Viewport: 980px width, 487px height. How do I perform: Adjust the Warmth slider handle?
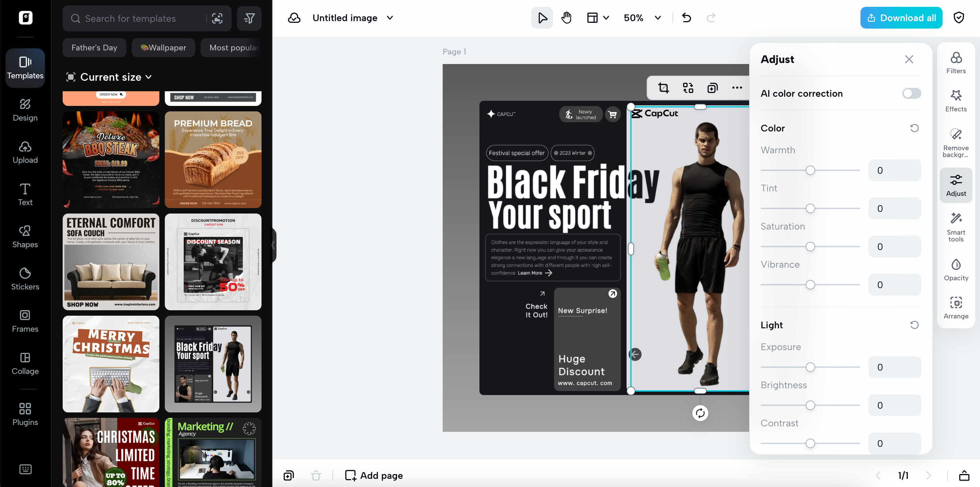click(810, 170)
